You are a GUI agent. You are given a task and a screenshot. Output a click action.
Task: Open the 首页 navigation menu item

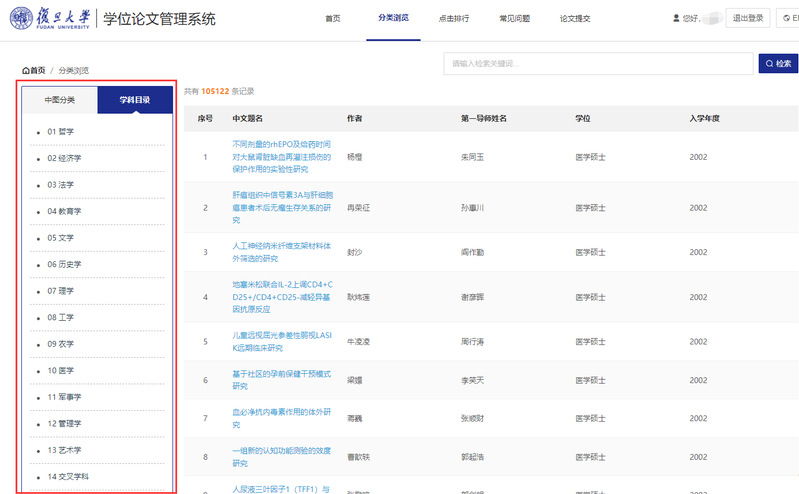coord(333,19)
